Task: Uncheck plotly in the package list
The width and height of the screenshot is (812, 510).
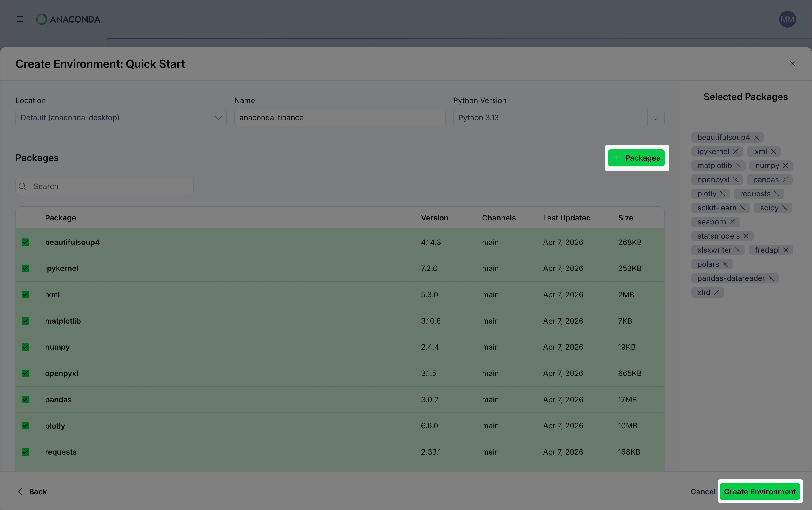Action: click(x=25, y=425)
